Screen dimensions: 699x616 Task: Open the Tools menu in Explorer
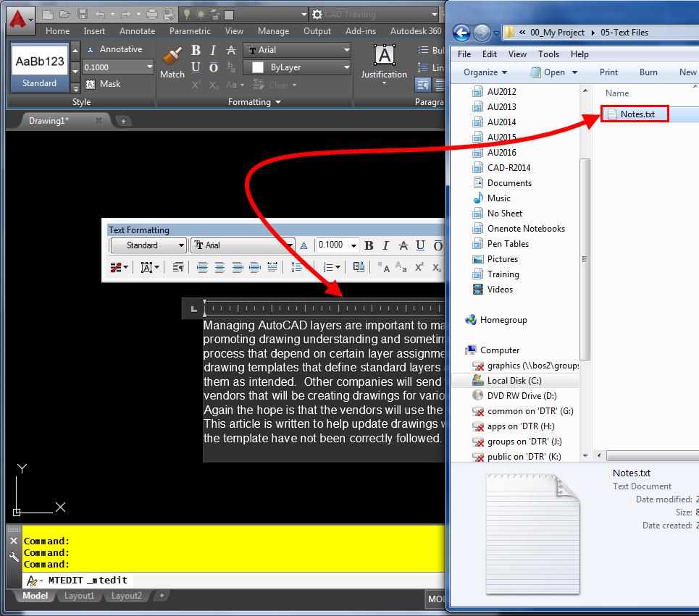click(548, 54)
